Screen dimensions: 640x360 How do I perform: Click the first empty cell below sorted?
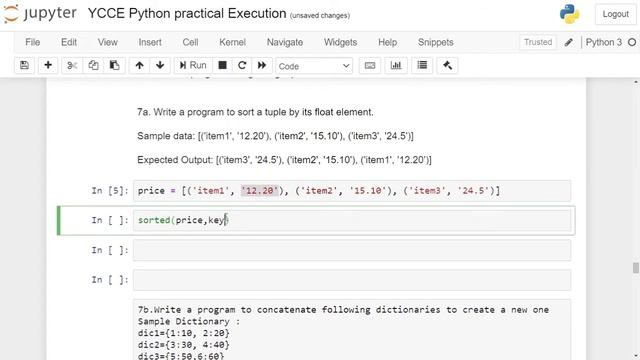tap(352, 250)
